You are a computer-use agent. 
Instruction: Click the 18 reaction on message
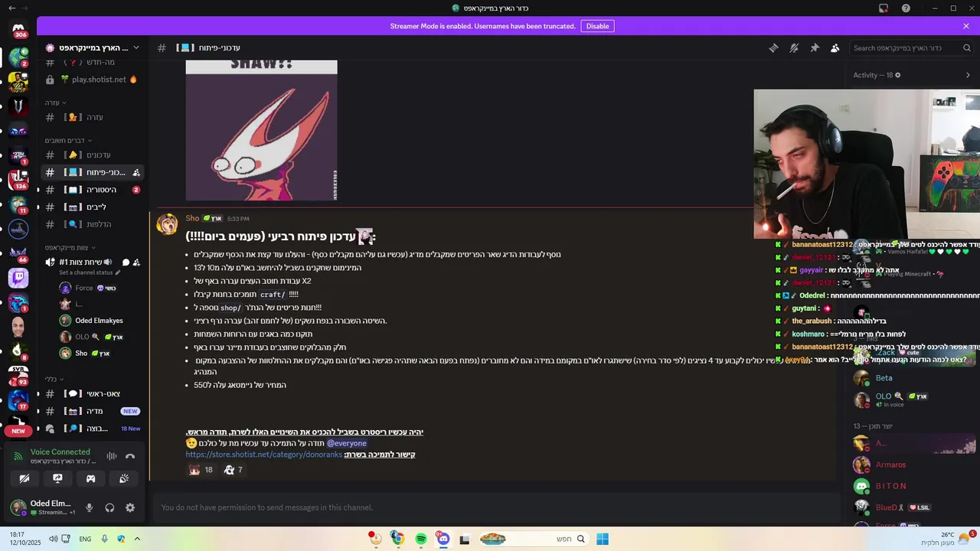click(x=201, y=470)
